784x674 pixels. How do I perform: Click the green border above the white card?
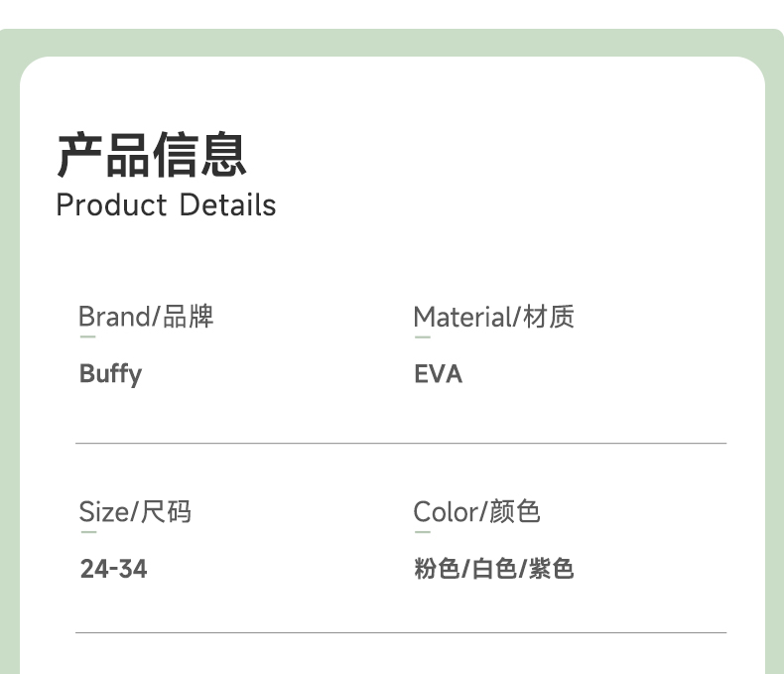392,43
